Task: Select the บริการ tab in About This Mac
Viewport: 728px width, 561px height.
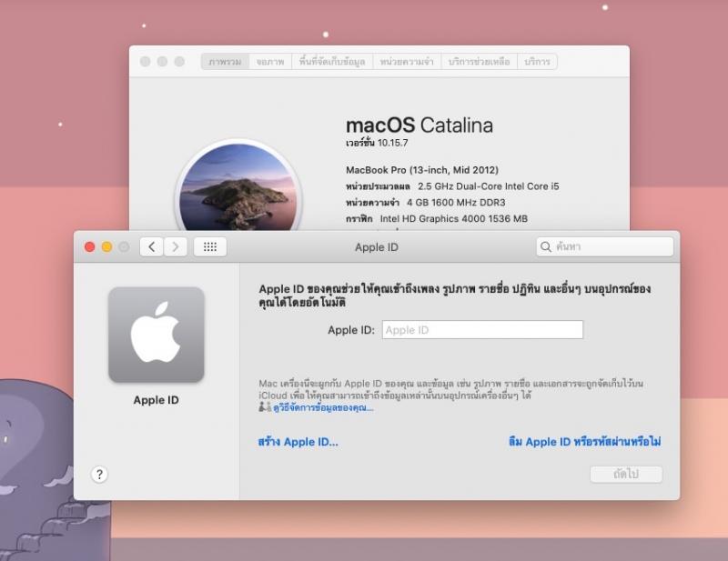Action: tap(537, 62)
